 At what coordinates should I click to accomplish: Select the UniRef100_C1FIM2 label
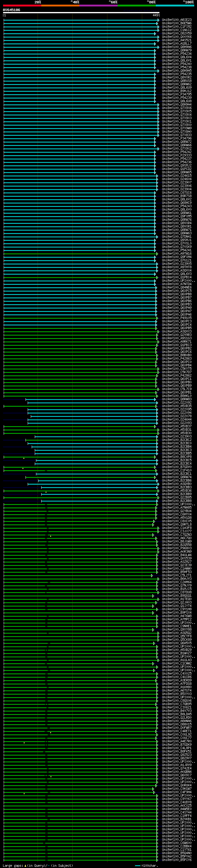tap(177, 26)
